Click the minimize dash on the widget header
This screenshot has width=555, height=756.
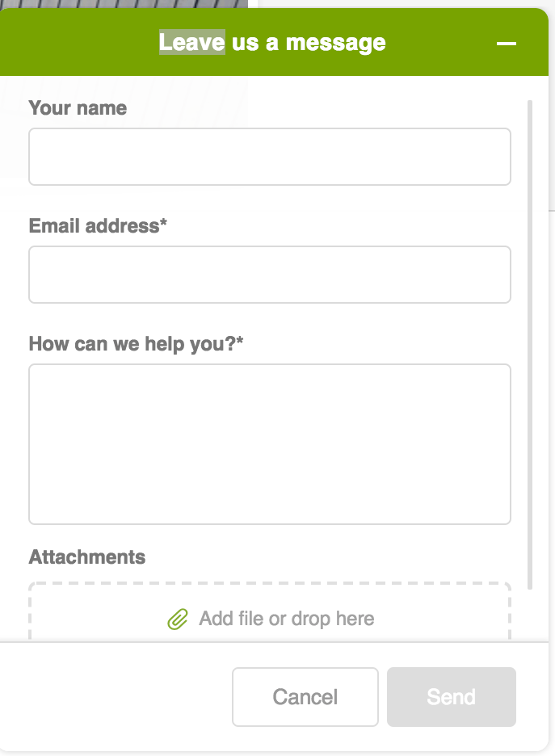tap(507, 41)
